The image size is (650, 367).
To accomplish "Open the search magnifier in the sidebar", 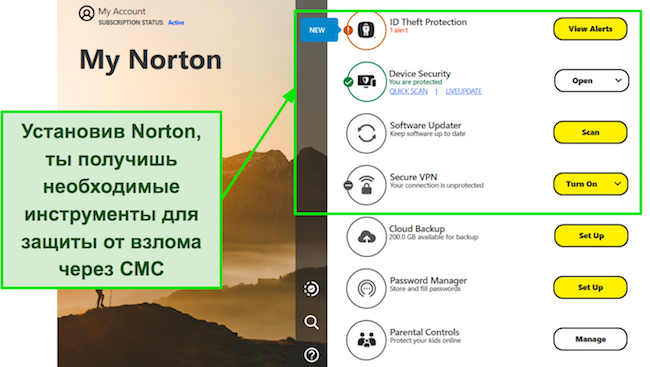I will click(x=311, y=322).
